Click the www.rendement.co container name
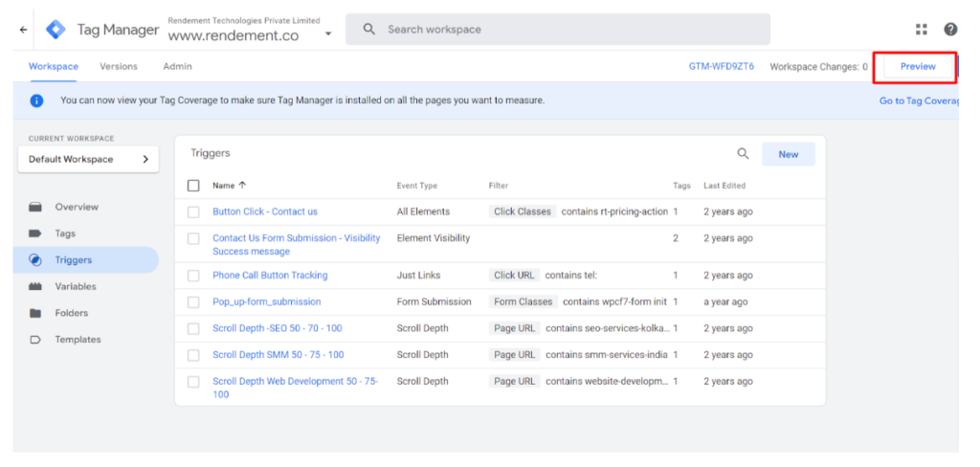Screen dimensions: 980x467 [234, 35]
